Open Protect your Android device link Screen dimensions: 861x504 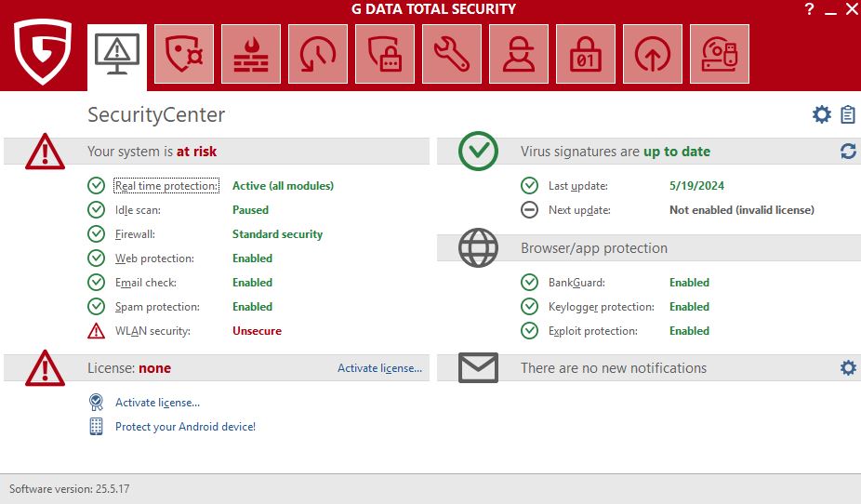point(186,427)
